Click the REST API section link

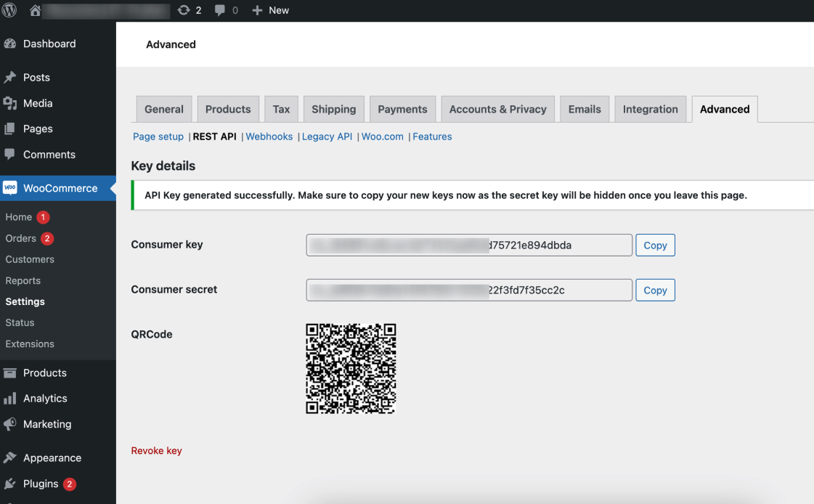tap(214, 137)
